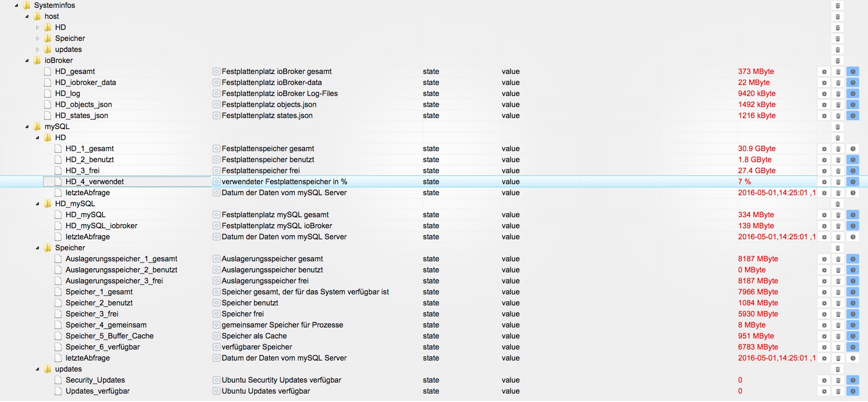Click description 'verwendeter Festplattenspeicher in %'

[284, 182]
